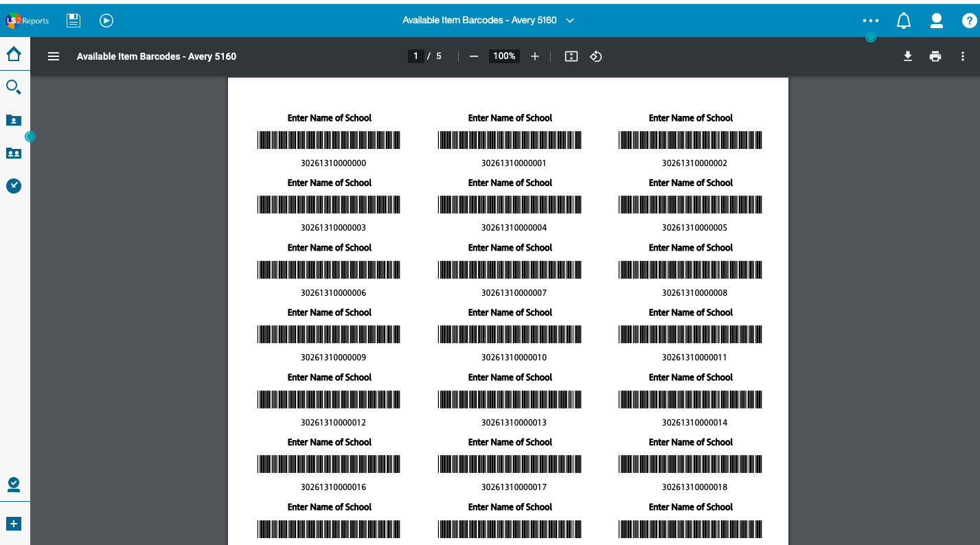
Task: Rotate the document counterclockwise
Action: click(596, 56)
